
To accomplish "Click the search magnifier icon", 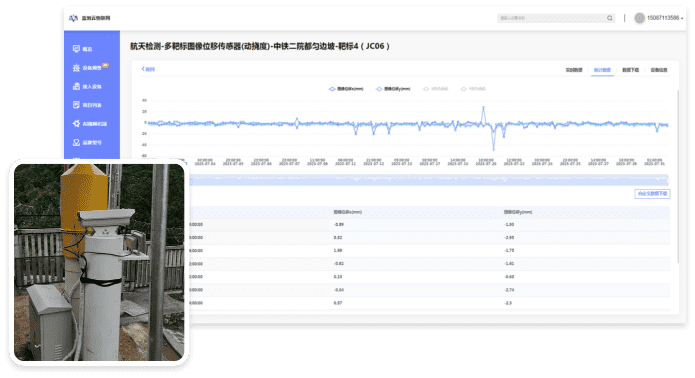I will [x=609, y=18].
